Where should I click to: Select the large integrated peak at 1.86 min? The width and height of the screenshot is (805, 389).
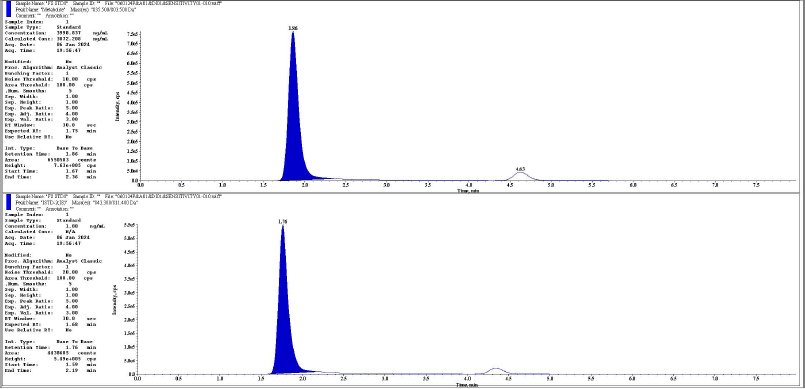pyautogui.click(x=293, y=128)
